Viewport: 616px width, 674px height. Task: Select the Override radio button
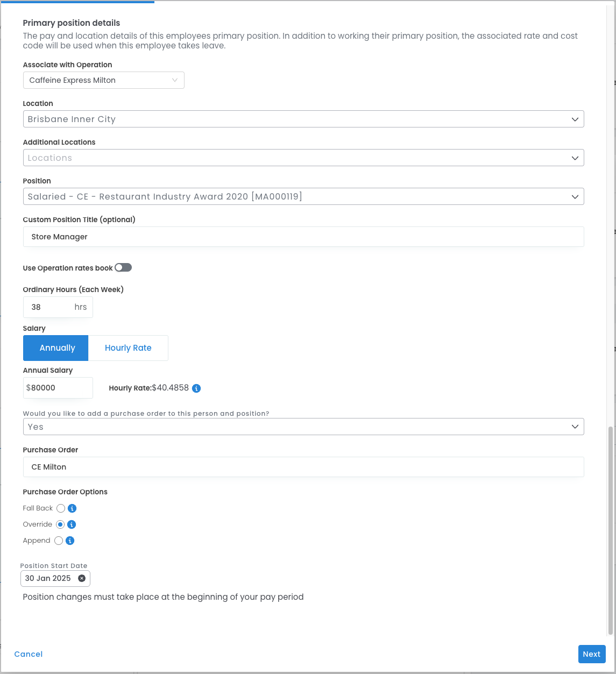click(x=60, y=524)
